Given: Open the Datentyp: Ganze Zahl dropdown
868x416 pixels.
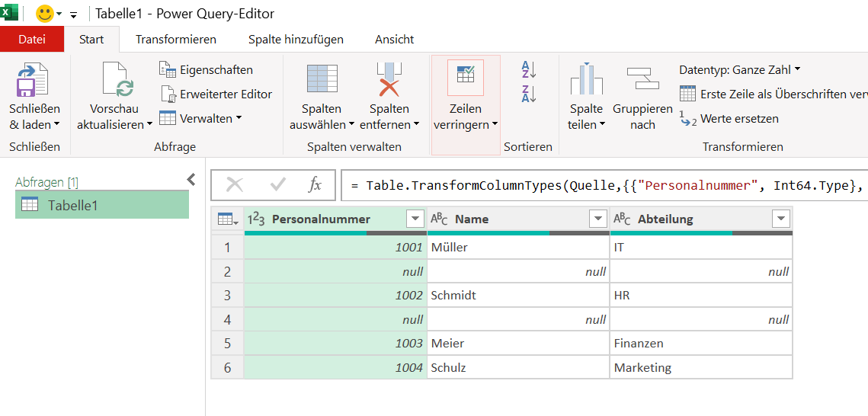Looking at the screenshot, I should (x=739, y=69).
